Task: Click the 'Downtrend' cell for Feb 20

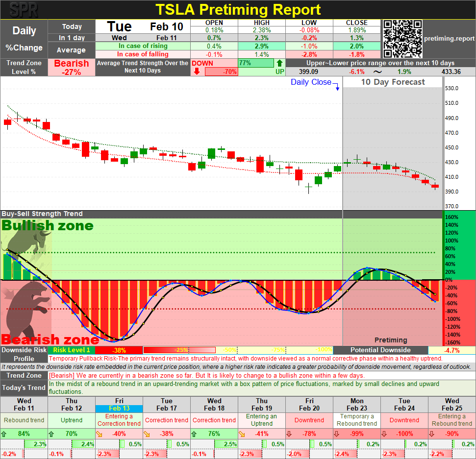Action: (309, 420)
